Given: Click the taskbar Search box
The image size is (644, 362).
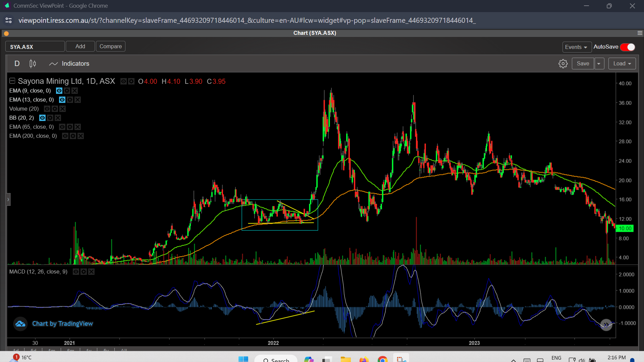Looking at the screenshot, I should [276, 359].
